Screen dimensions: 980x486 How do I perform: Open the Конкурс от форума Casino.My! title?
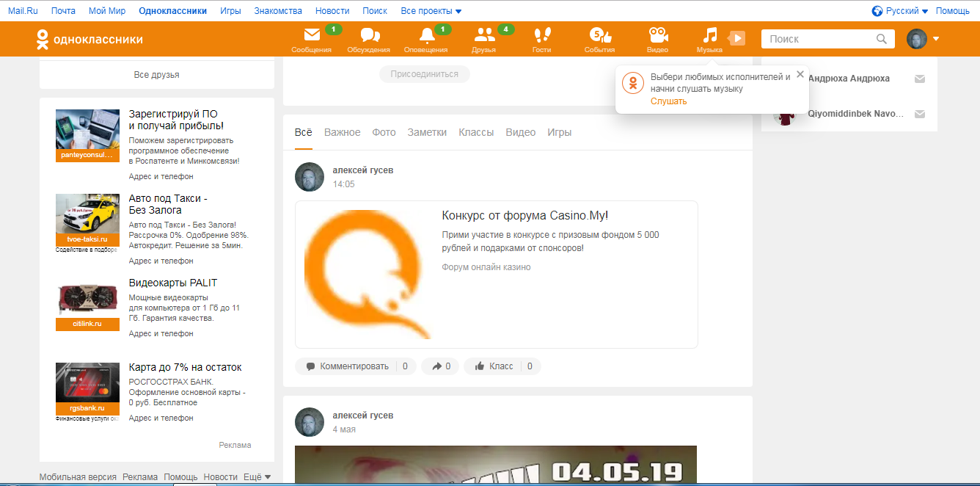[x=525, y=215]
